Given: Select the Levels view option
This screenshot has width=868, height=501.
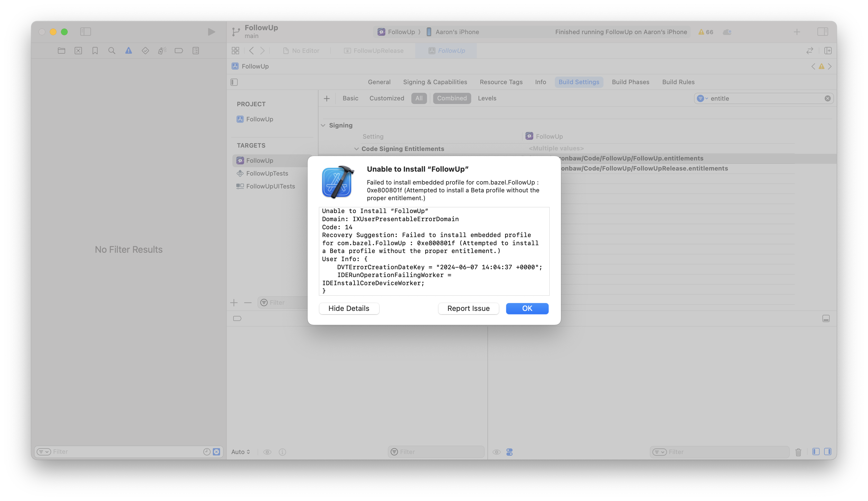Looking at the screenshot, I should coord(487,98).
